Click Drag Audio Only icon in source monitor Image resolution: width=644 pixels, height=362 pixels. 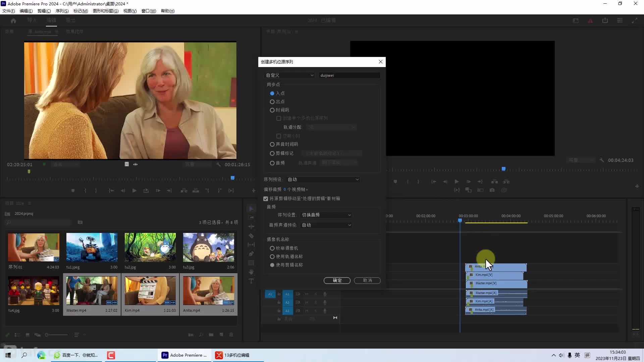click(x=136, y=164)
